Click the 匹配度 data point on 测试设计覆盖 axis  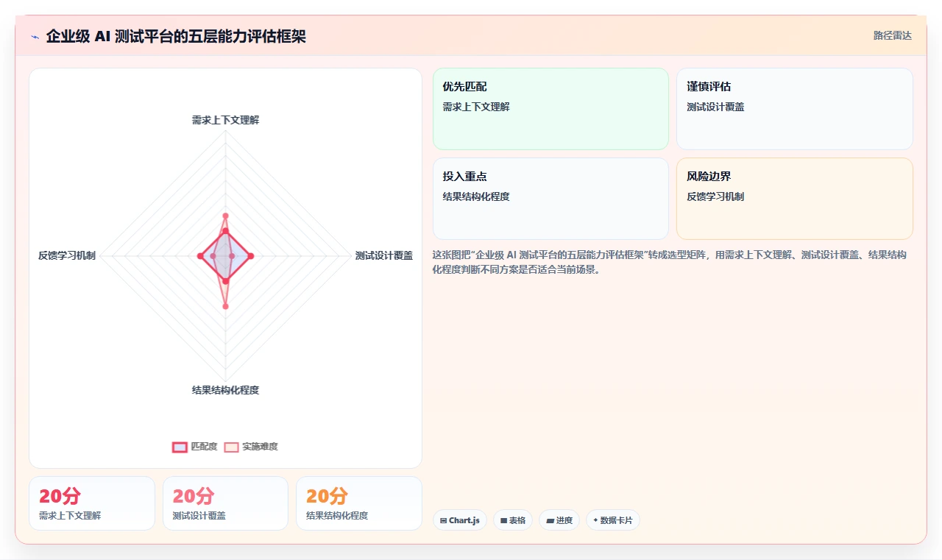coord(251,256)
